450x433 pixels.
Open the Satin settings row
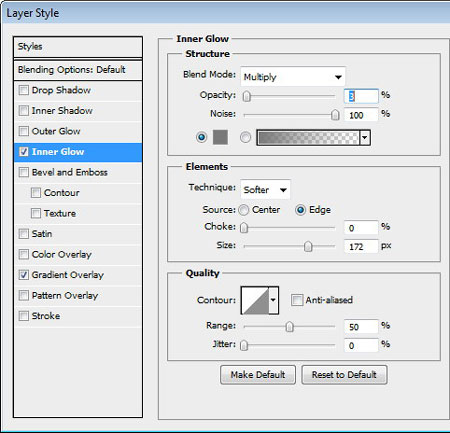78,234
